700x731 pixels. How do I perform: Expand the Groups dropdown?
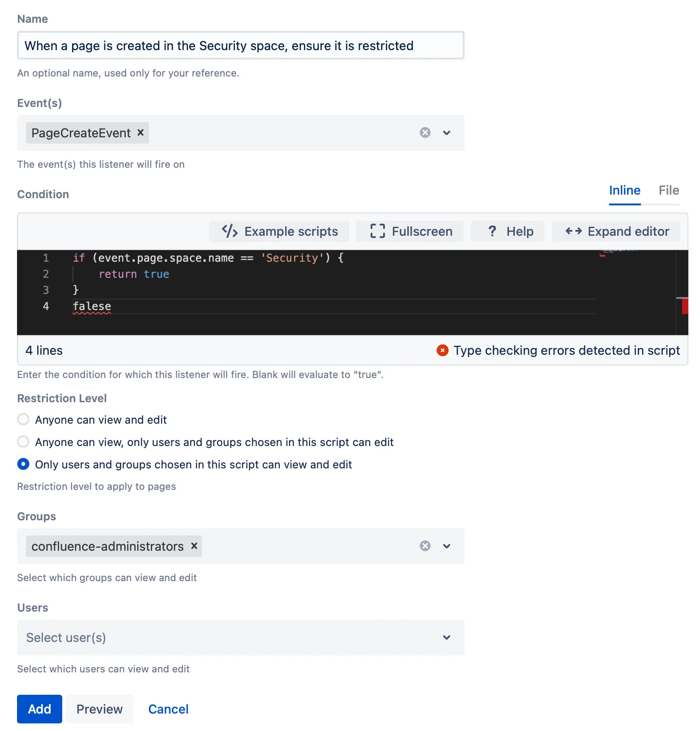[447, 546]
